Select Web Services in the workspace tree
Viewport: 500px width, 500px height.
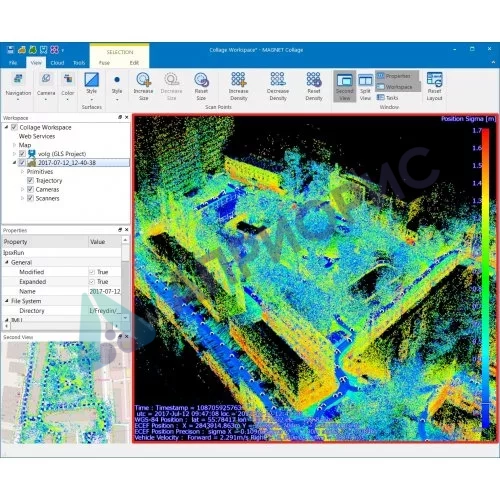coord(37,136)
